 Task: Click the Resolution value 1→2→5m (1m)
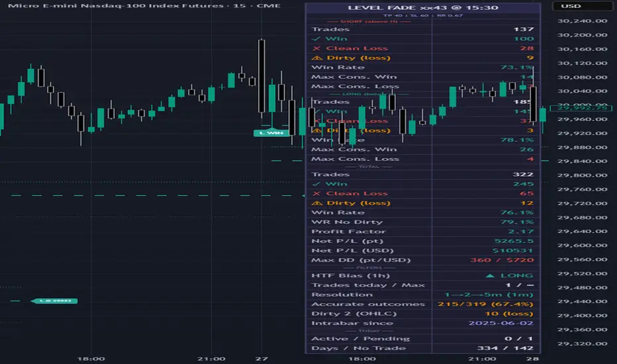tap(489, 295)
